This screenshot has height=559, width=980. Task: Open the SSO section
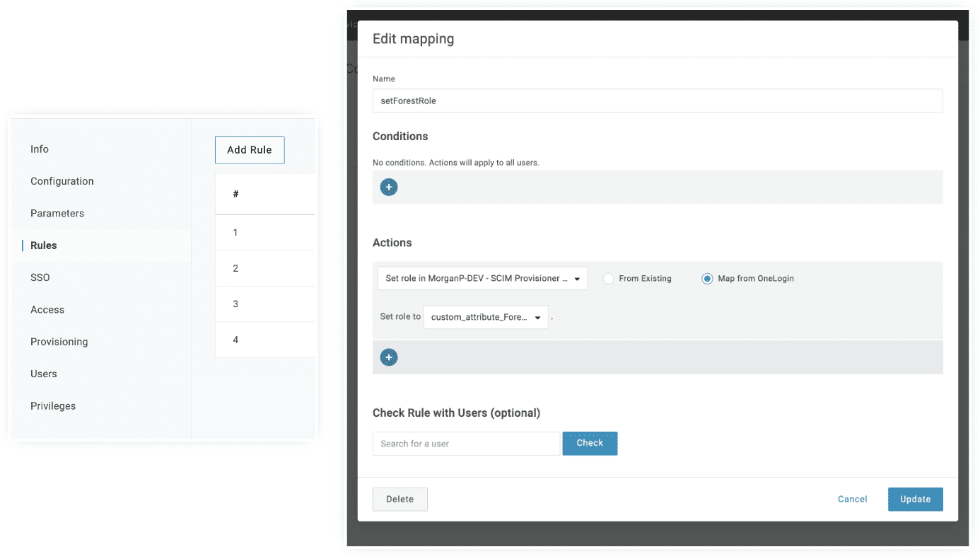pos(40,277)
